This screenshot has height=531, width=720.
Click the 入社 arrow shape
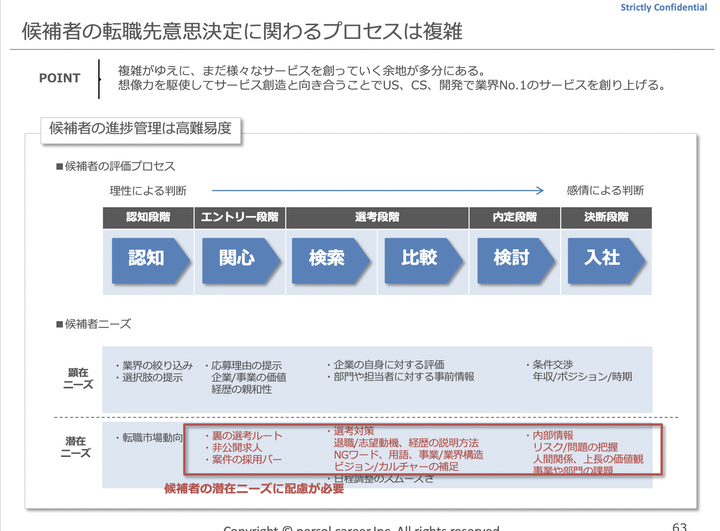coord(607,260)
